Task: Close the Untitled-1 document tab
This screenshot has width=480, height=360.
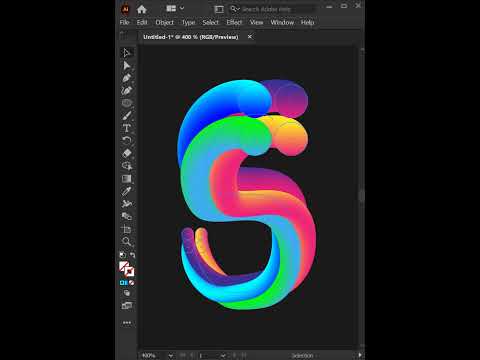Action: coord(250,36)
